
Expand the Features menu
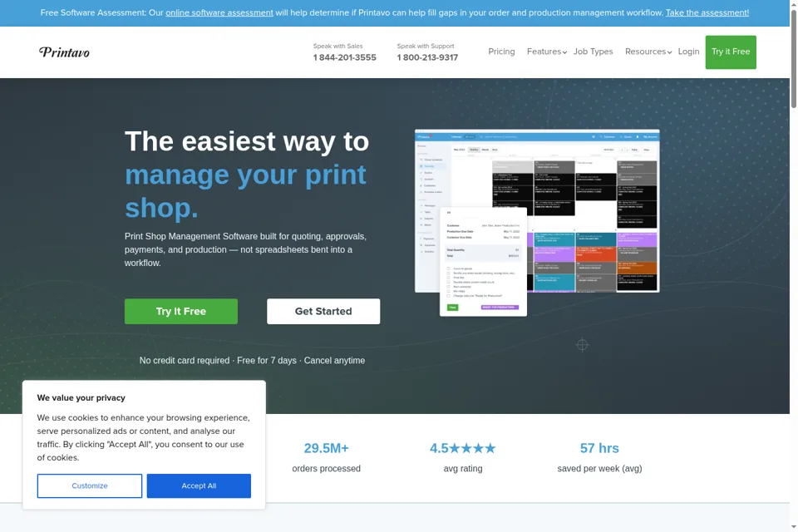(x=547, y=52)
